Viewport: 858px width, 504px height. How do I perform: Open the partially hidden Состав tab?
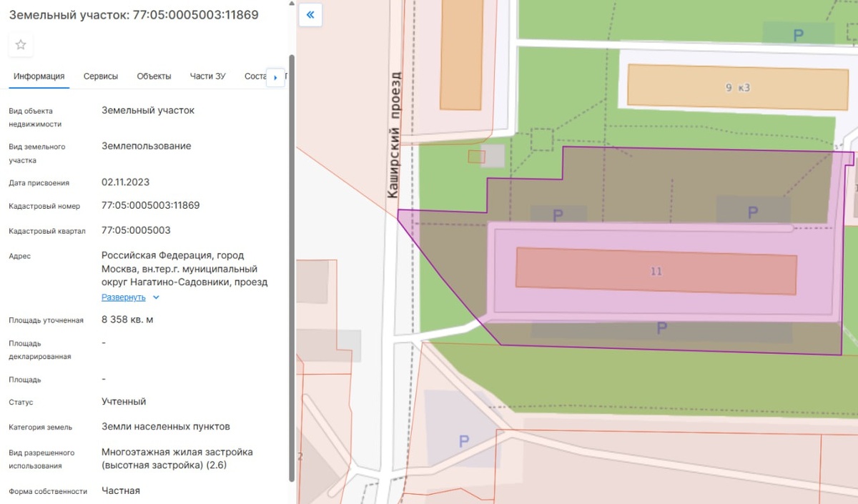(255, 76)
